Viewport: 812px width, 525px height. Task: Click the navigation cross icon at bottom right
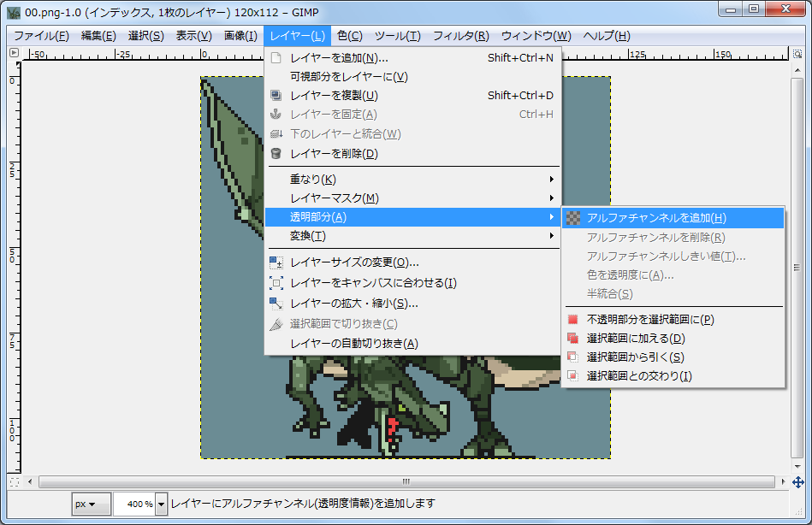[797, 482]
